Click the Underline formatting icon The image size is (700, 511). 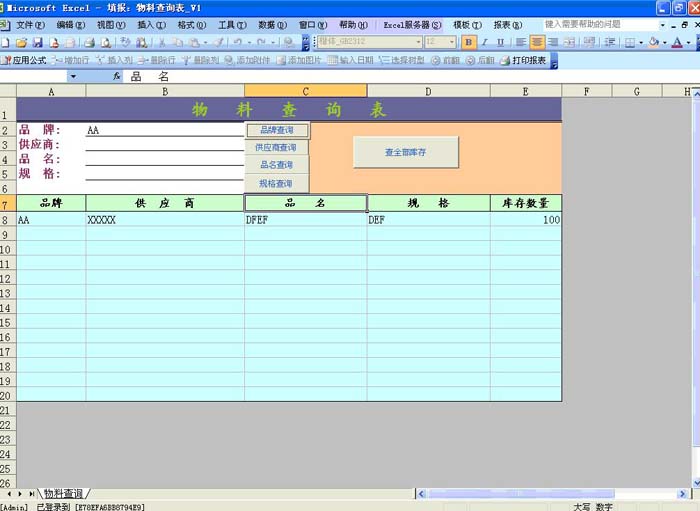pyautogui.click(x=502, y=43)
